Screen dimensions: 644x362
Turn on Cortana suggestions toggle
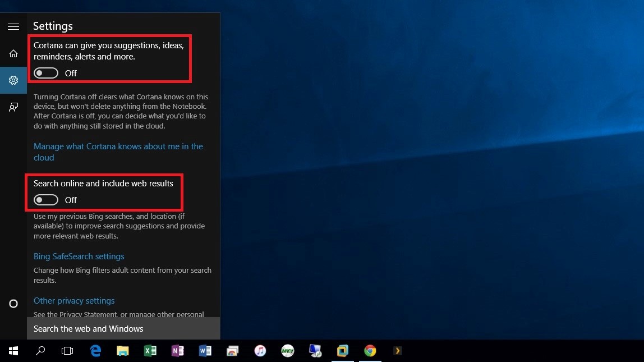[45, 73]
